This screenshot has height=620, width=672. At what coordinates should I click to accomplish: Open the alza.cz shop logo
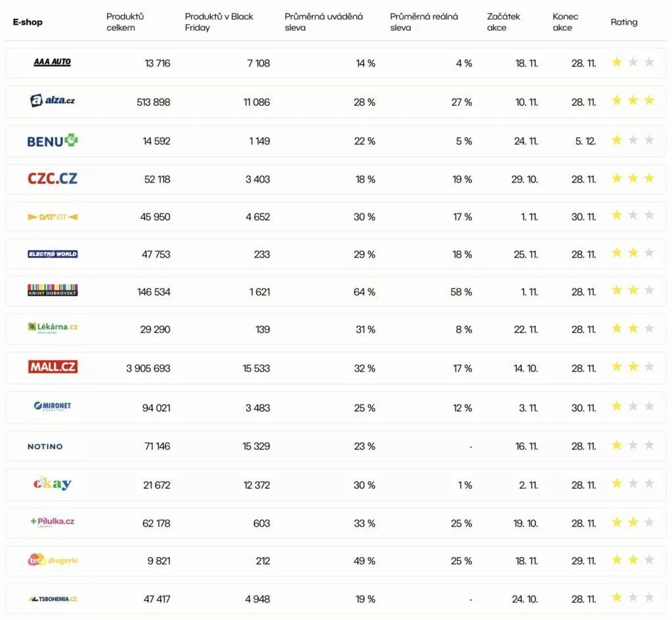click(x=52, y=100)
